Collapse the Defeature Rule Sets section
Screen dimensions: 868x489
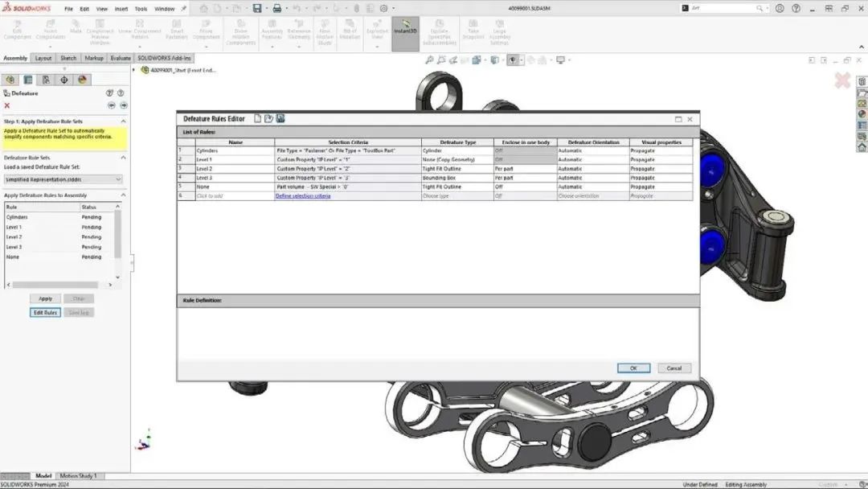125,158
